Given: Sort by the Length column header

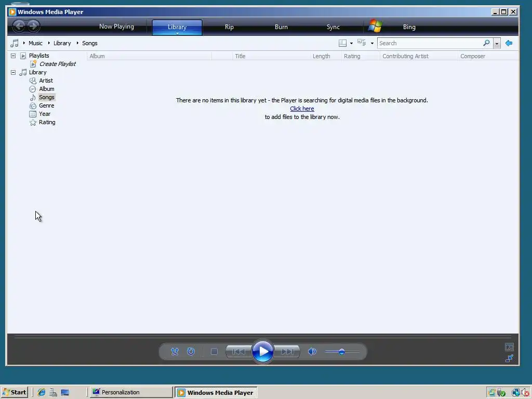Looking at the screenshot, I should (x=326, y=56).
